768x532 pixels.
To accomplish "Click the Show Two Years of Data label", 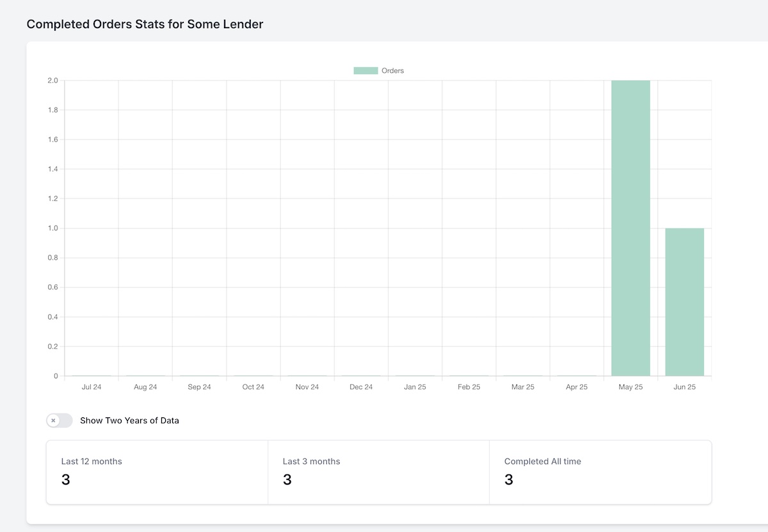I will [129, 421].
